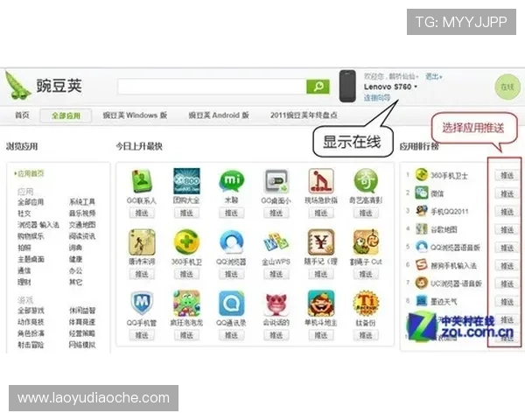The height and width of the screenshot is (420, 525).
Task: Open the 单机斗地主 game icon
Action: (x=321, y=304)
